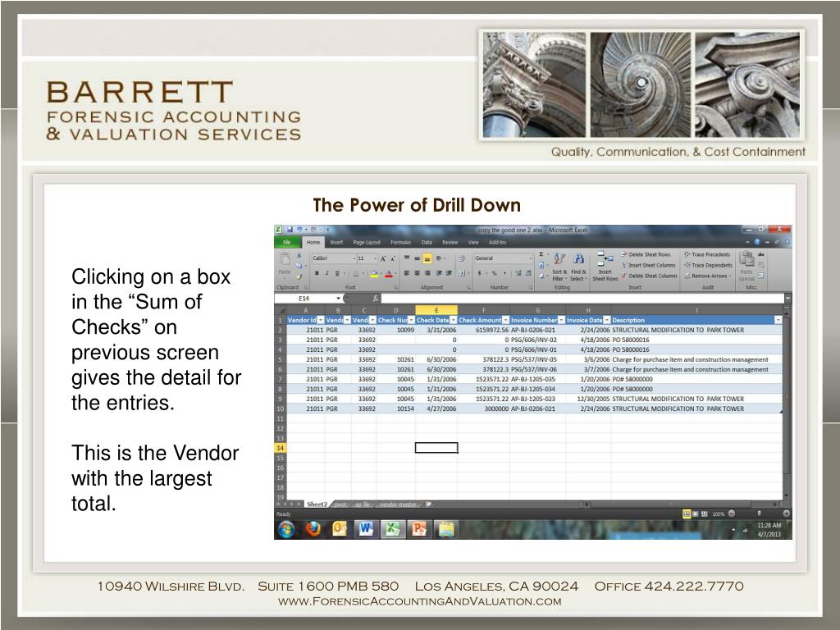Screen dimensions: 840x630
Task: Click the Increase Font Size icon
Action: point(383,258)
